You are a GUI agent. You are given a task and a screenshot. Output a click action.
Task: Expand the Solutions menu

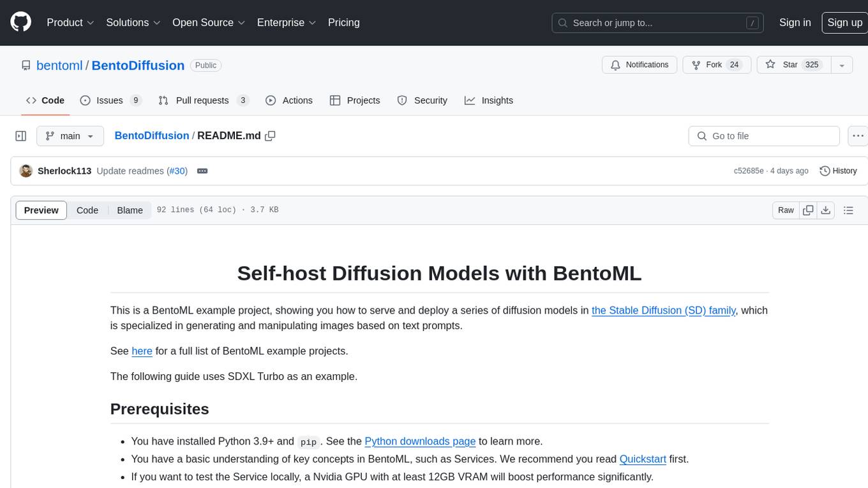[x=132, y=22]
